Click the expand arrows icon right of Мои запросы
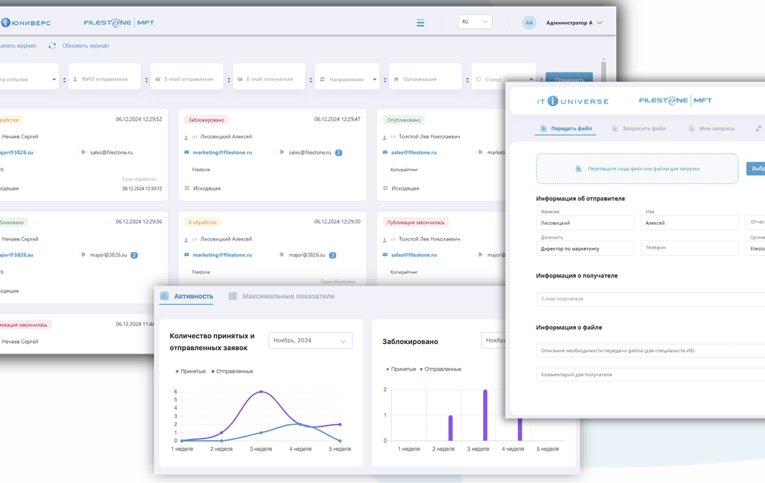The width and height of the screenshot is (765, 483). point(758,128)
